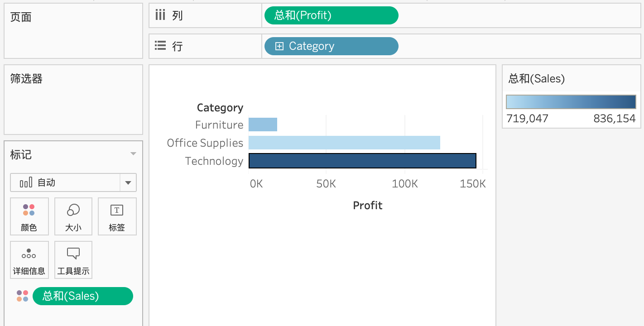Click the columns icon beside 列
Viewport: 644px width, 326px height.
(160, 15)
